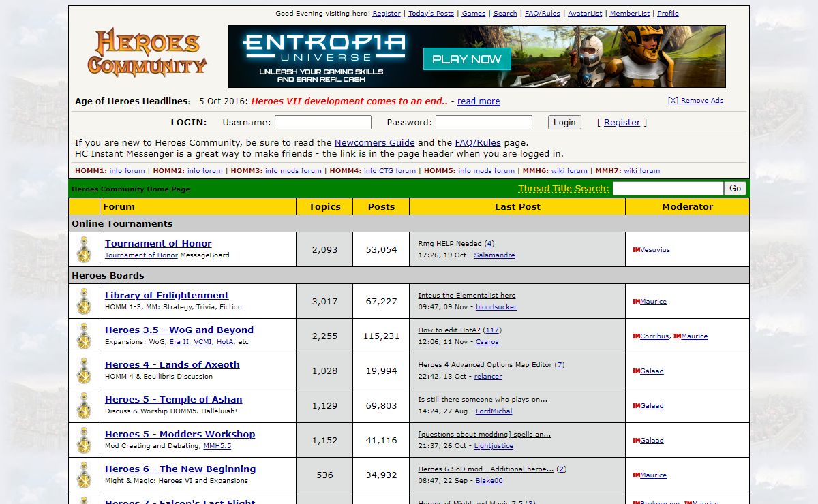The height and width of the screenshot is (504, 818).
Task: Open MemberList in the top navigation
Action: tap(630, 14)
